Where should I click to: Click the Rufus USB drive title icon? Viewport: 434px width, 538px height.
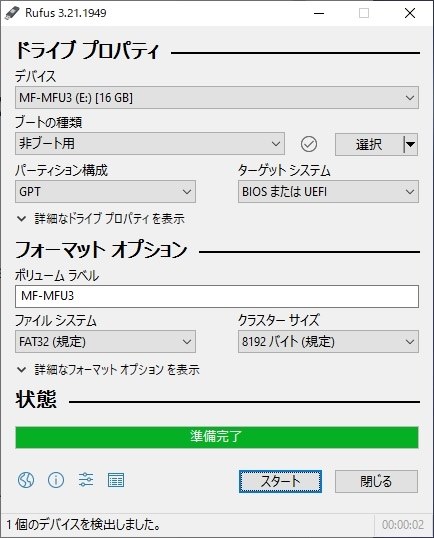tap(12, 13)
